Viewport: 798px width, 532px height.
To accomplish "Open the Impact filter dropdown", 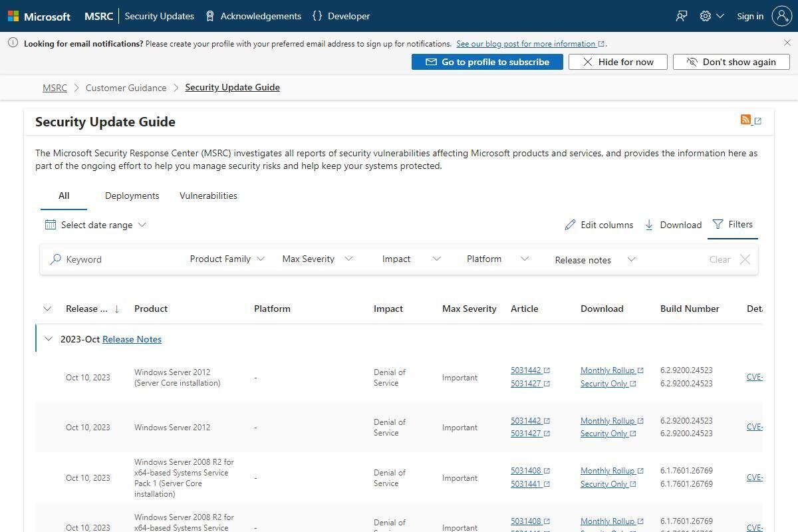I will pos(411,259).
